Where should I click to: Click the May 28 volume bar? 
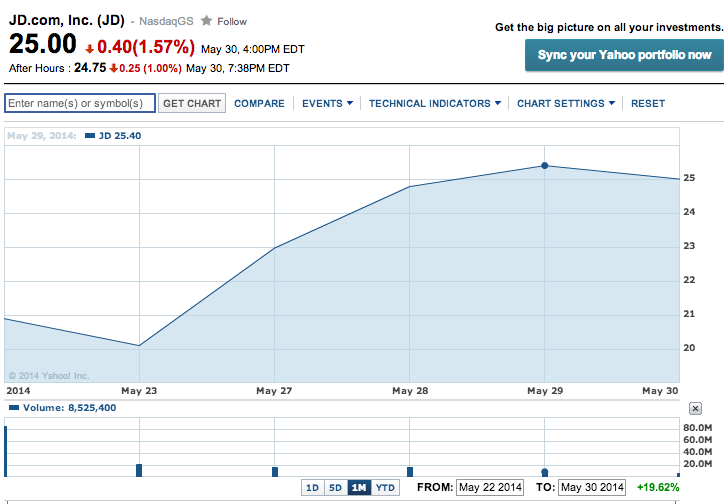click(x=410, y=472)
